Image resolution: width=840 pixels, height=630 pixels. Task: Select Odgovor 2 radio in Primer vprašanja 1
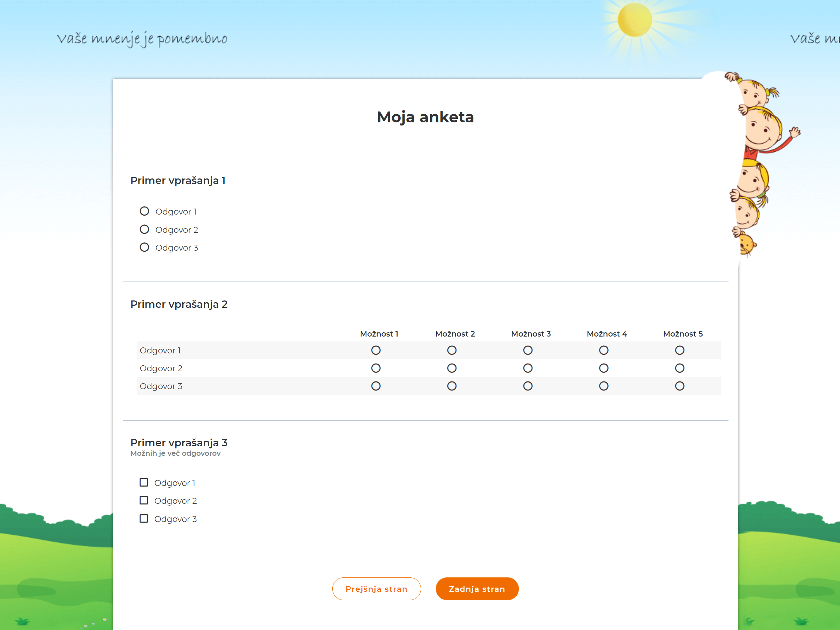144,229
